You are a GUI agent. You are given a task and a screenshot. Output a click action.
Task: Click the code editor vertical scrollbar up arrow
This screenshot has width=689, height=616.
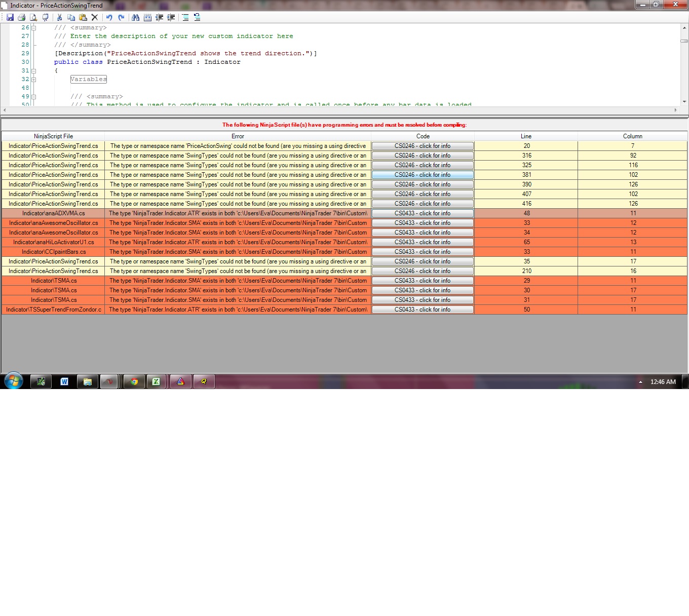[684, 28]
